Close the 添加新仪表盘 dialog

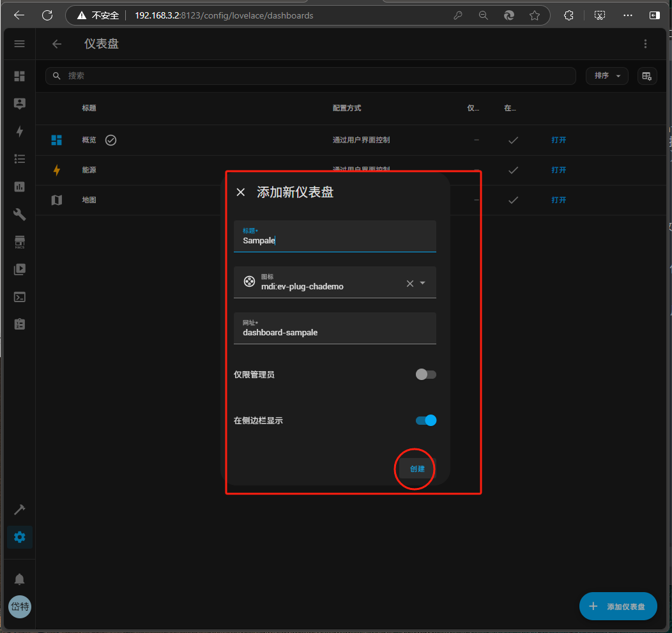click(x=241, y=192)
